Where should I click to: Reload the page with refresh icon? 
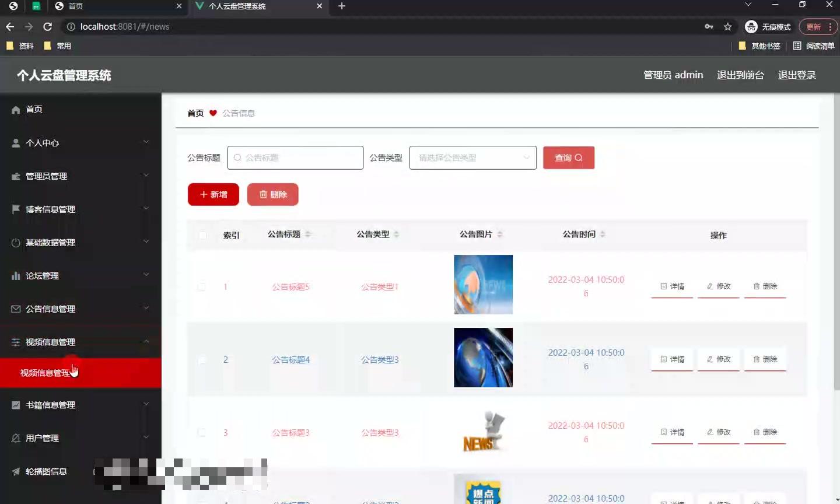click(48, 27)
